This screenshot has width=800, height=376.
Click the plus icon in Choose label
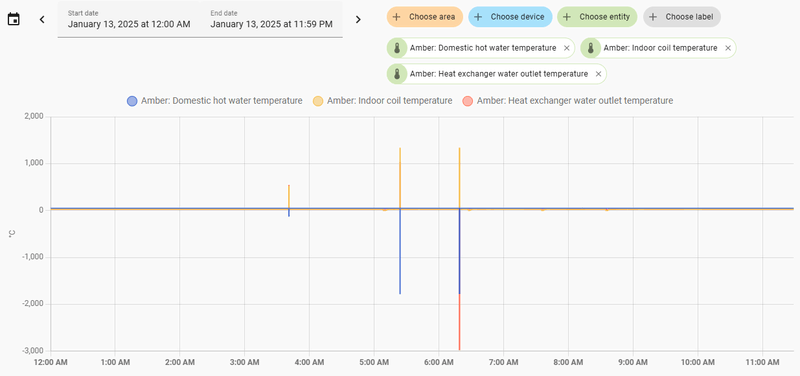(x=653, y=17)
